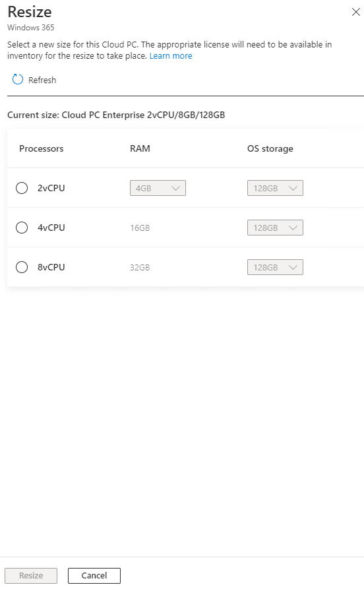Image resolution: width=364 pixels, height=589 pixels.
Task: Close the Resize panel with X
Action: (355, 12)
